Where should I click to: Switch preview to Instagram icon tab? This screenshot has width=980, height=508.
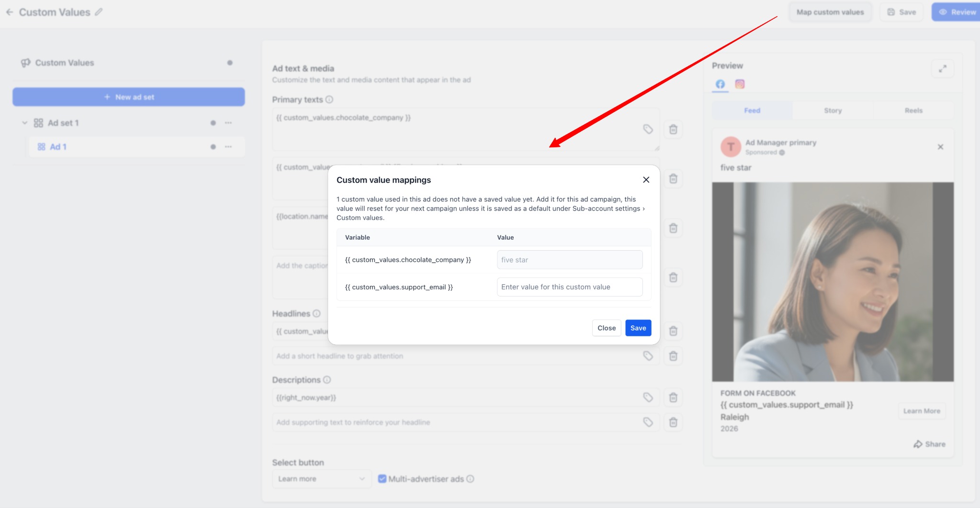740,84
